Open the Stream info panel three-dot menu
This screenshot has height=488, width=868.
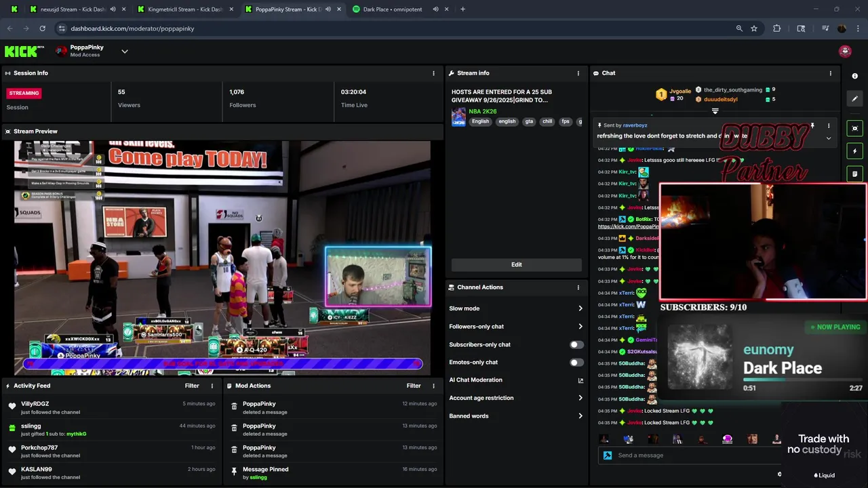point(578,73)
